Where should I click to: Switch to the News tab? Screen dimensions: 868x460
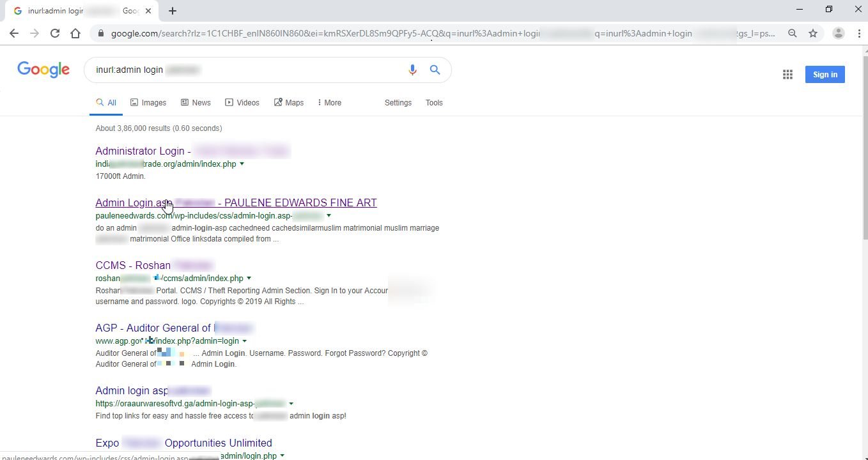(196, 103)
